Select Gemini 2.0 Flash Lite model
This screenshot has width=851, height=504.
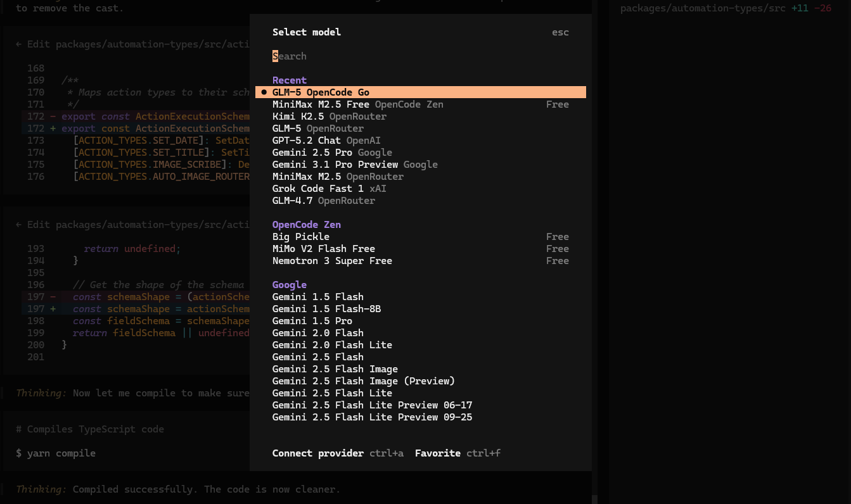click(x=421, y=345)
